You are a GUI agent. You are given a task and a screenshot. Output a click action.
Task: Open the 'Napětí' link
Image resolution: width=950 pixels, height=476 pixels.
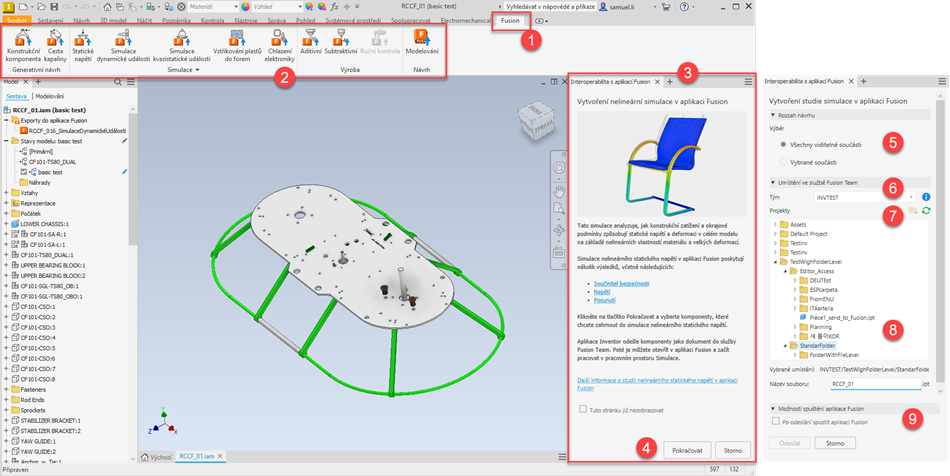click(x=602, y=292)
